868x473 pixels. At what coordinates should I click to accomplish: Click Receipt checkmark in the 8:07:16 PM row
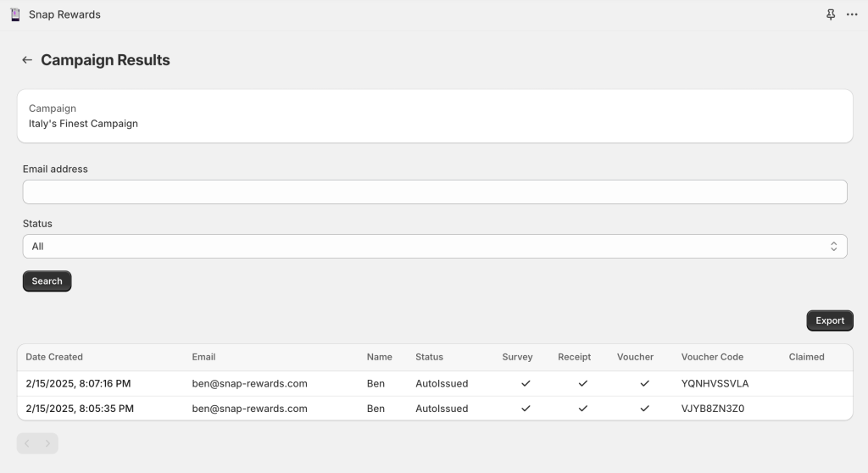pyautogui.click(x=582, y=384)
